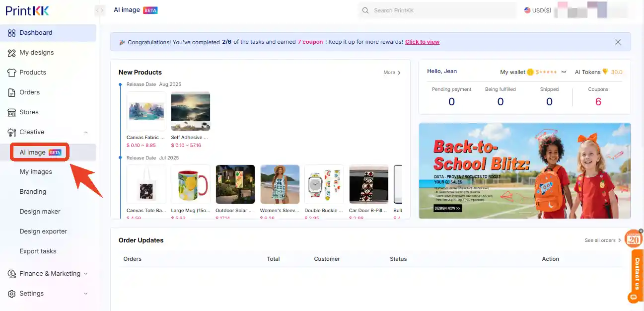Click the wallet gold coin icon
The image size is (644, 311).
coord(530,72)
